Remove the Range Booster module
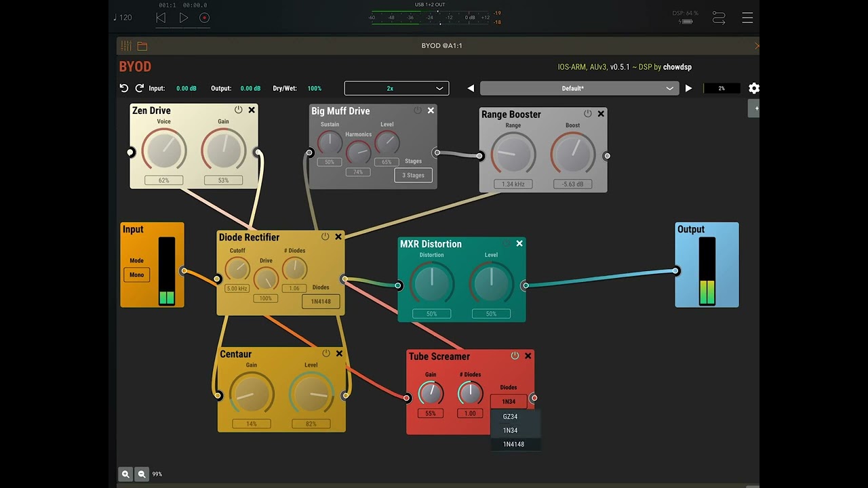 [x=601, y=114]
